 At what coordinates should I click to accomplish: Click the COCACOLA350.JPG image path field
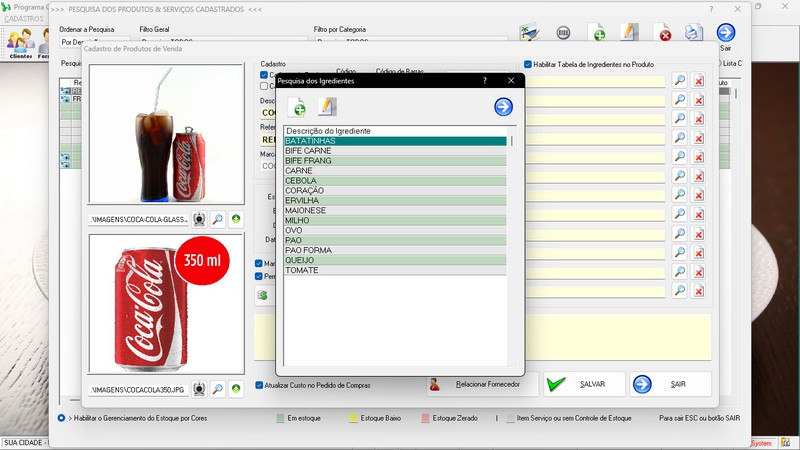point(139,389)
